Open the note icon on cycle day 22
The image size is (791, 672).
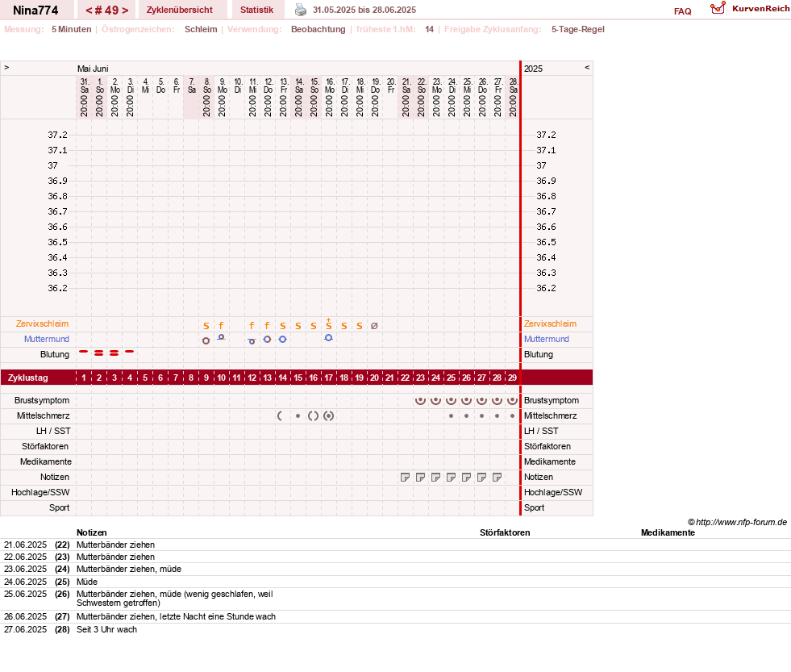click(405, 477)
